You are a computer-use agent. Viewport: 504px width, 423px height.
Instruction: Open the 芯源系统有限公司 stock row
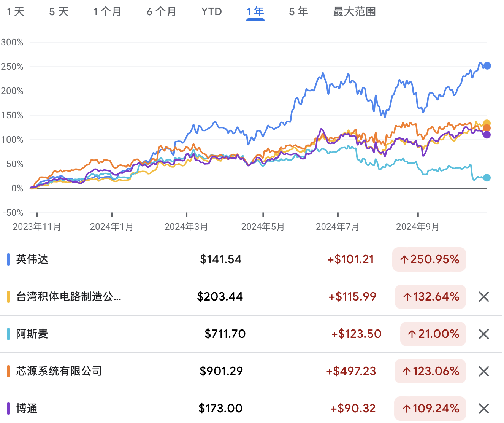click(x=251, y=371)
